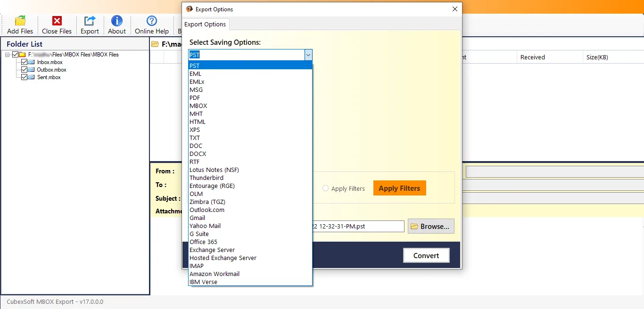This screenshot has height=309, width=644.
Task: Select Outbox.mbox in the folder tree
Action: [52, 70]
